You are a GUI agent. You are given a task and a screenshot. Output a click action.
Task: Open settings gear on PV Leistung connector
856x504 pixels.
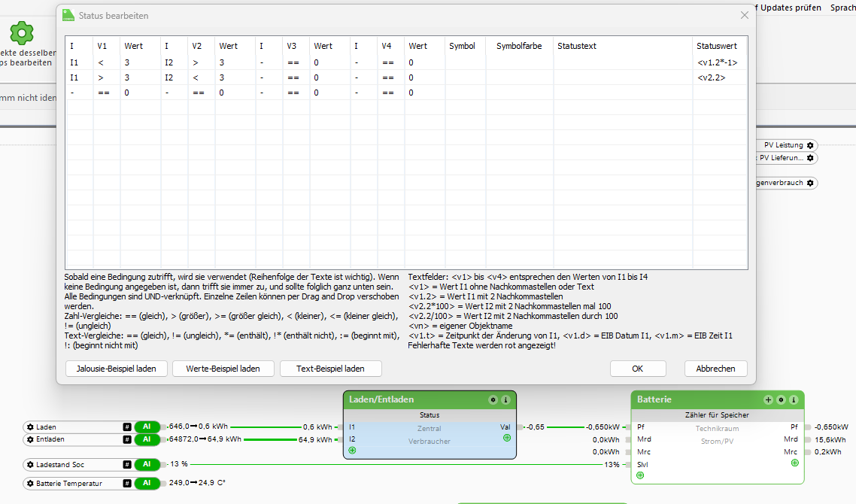click(x=810, y=145)
